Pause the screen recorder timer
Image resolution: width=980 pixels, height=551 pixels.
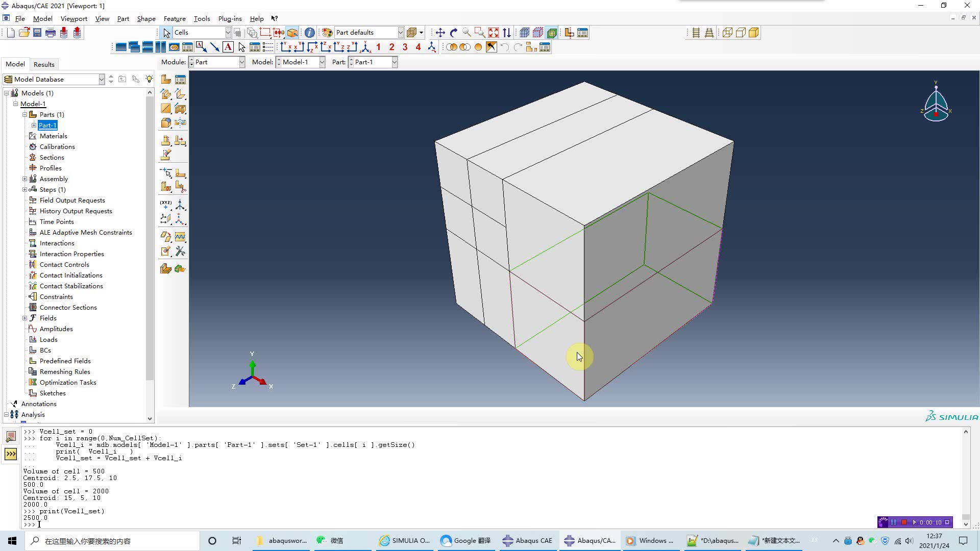(893, 522)
